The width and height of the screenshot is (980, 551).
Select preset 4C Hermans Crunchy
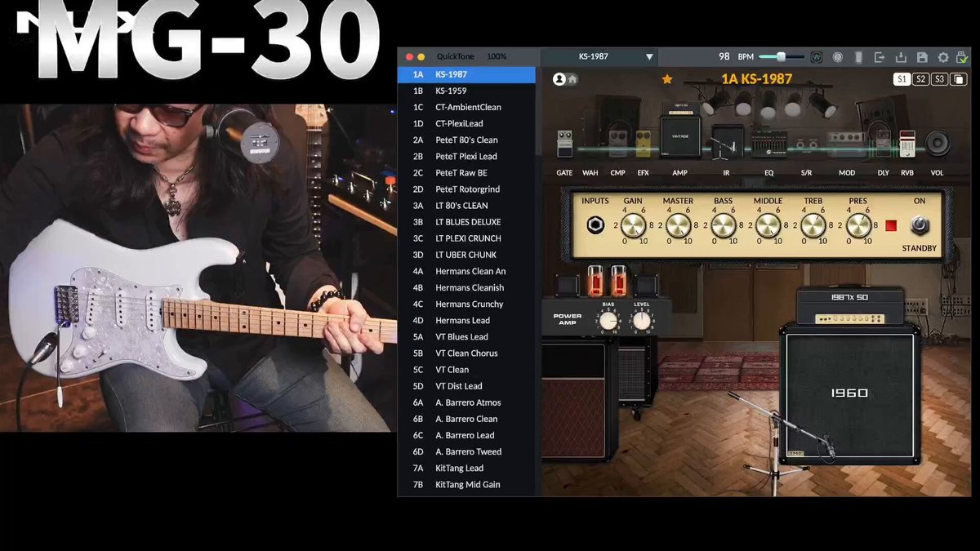(466, 304)
